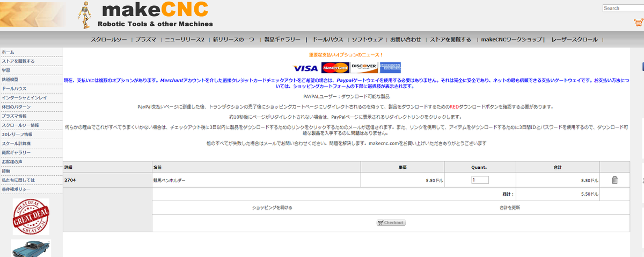Open the blue car model thumbnail
Screen dimensions: 644x257
click(x=31, y=248)
